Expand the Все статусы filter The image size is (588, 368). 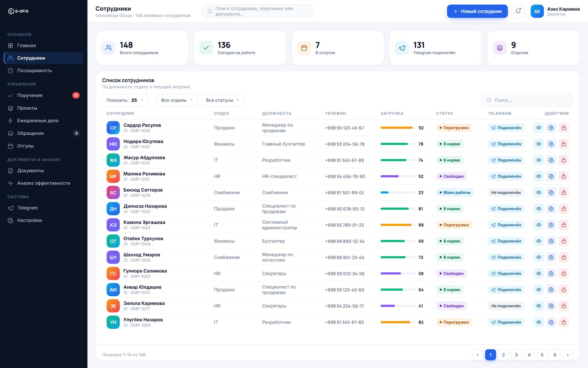[x=223, y=100]
